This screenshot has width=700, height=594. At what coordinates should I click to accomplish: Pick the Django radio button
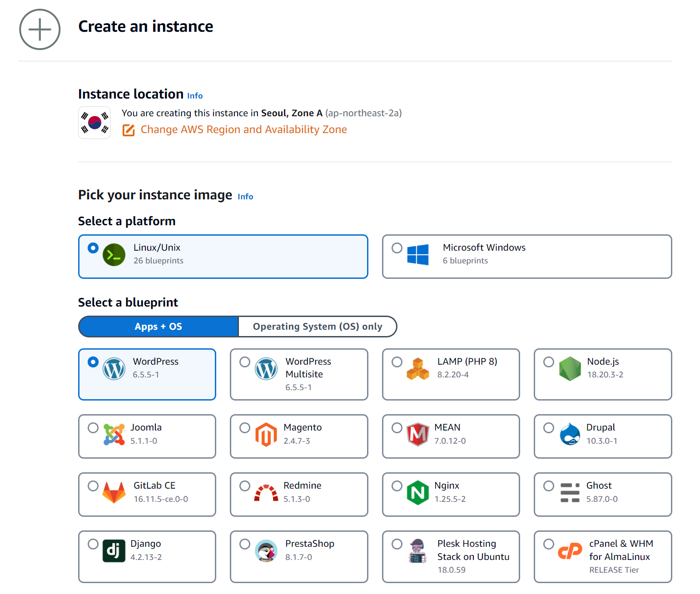coord(93,544)
